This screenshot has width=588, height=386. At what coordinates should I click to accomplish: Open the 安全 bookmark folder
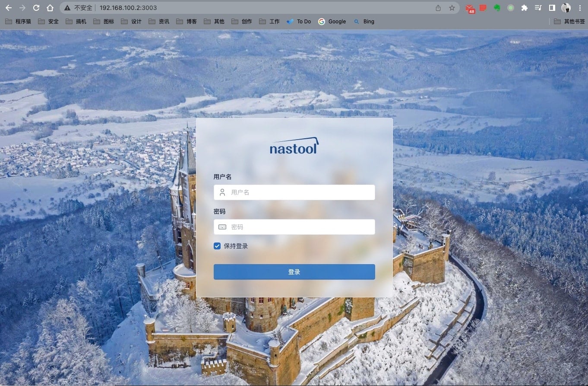(48, 21)
